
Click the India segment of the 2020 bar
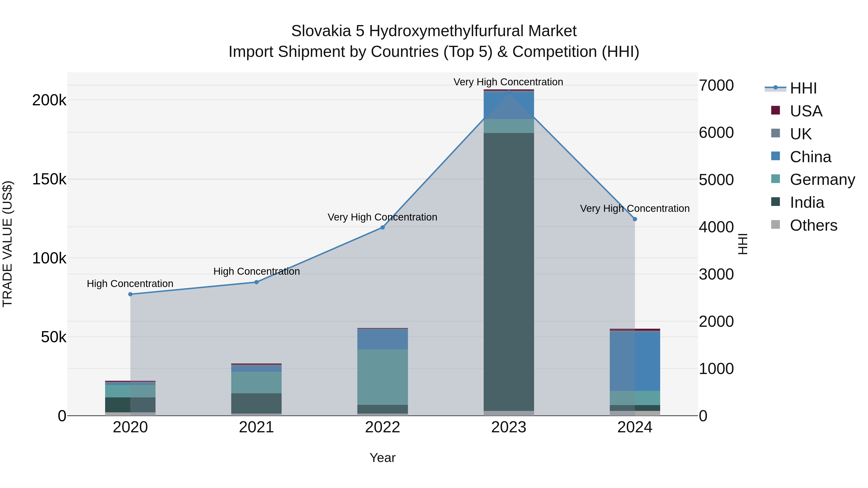coord(130,405)
